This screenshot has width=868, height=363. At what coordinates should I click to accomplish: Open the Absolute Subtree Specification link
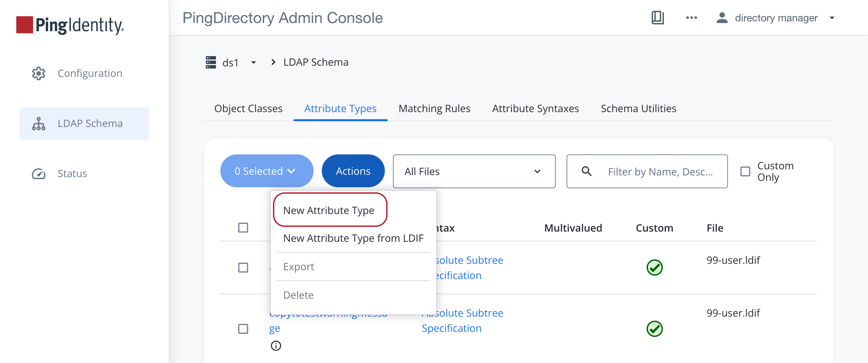(x=462, y=320)
